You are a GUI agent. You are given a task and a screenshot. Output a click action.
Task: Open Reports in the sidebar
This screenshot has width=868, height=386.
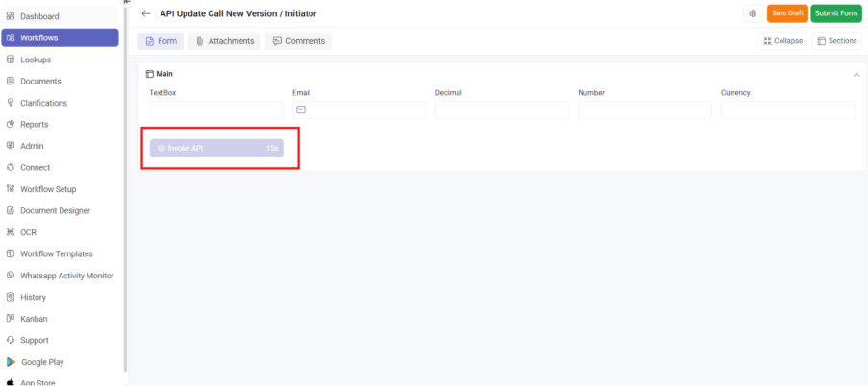click(34, 124)
